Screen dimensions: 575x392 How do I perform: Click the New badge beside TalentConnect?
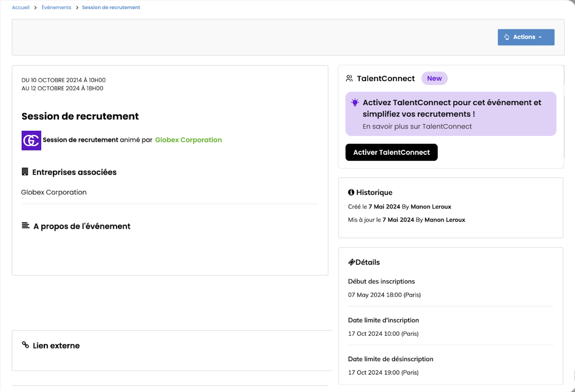pos(434,78)
